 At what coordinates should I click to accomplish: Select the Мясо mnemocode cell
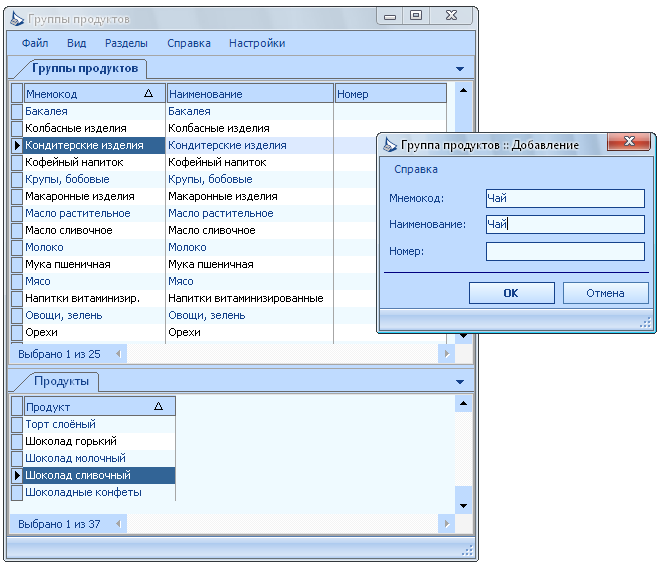pos(94,281)
